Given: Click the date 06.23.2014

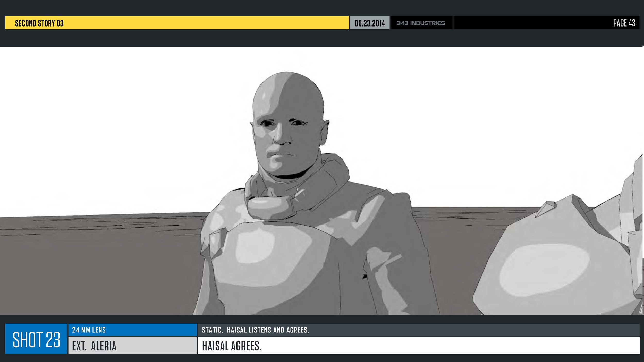Looking at the screenshot, I should pyautogui.click(x=370, y=23).
